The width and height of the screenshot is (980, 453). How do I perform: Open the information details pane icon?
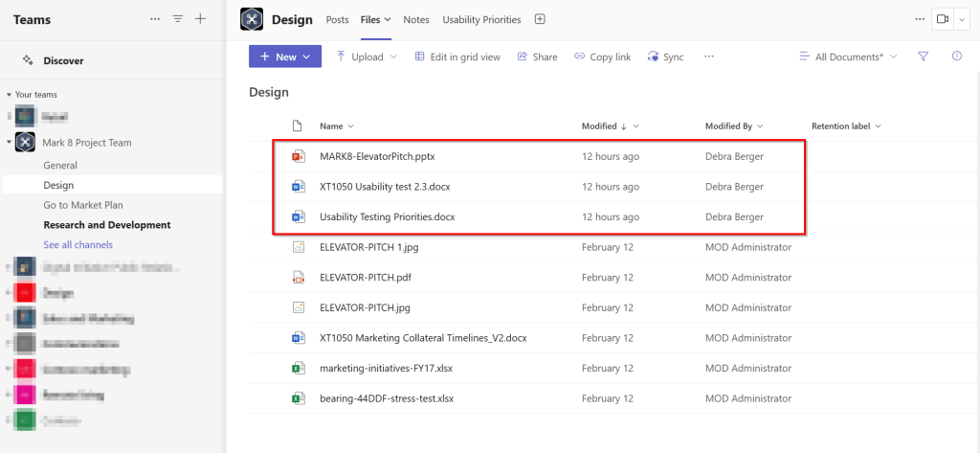click(x=956, y=57)
